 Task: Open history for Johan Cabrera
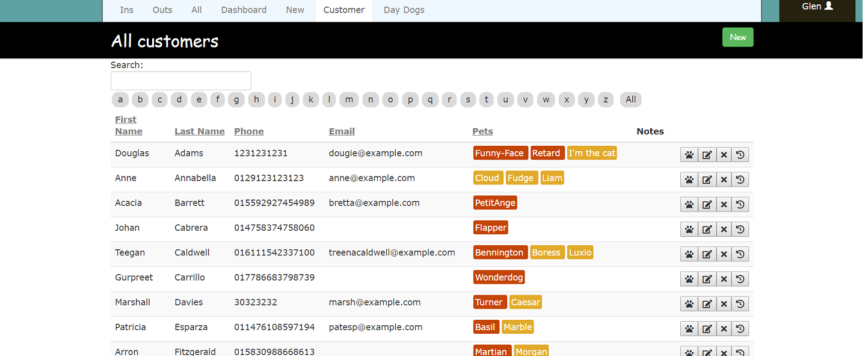pos(740,229)
